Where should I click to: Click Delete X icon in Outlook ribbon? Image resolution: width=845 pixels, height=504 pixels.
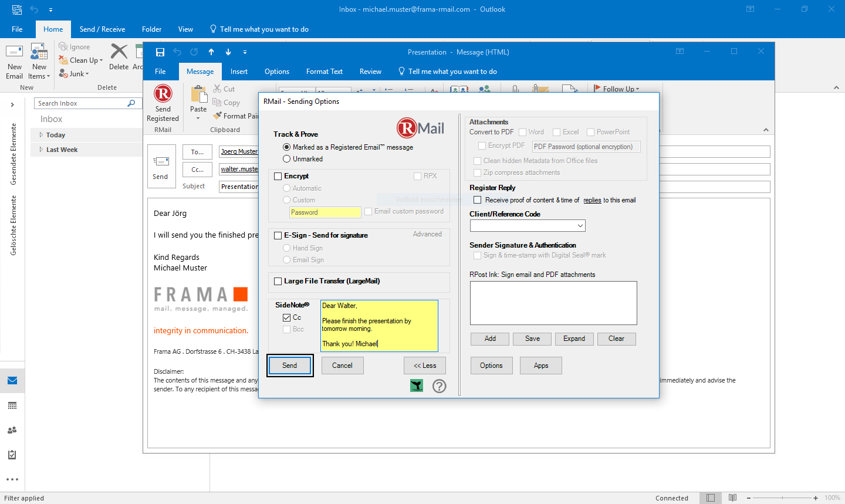(119, 52)
